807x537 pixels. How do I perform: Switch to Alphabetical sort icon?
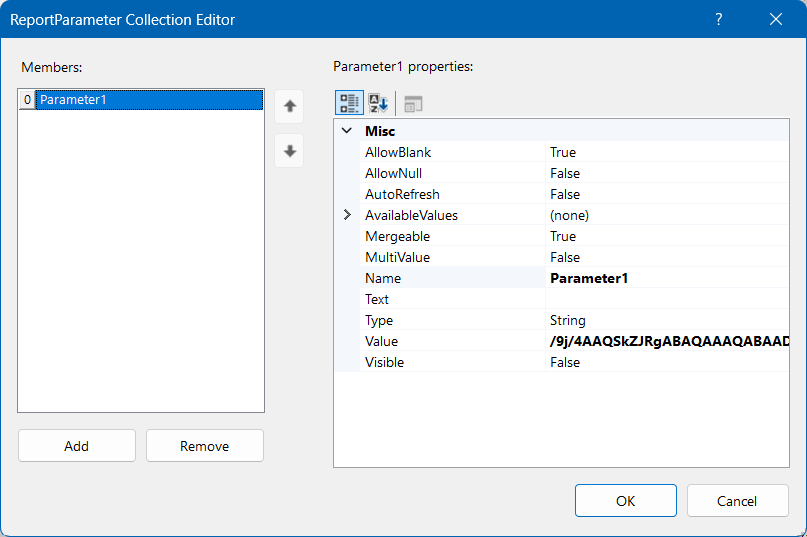tap(378, 104)
